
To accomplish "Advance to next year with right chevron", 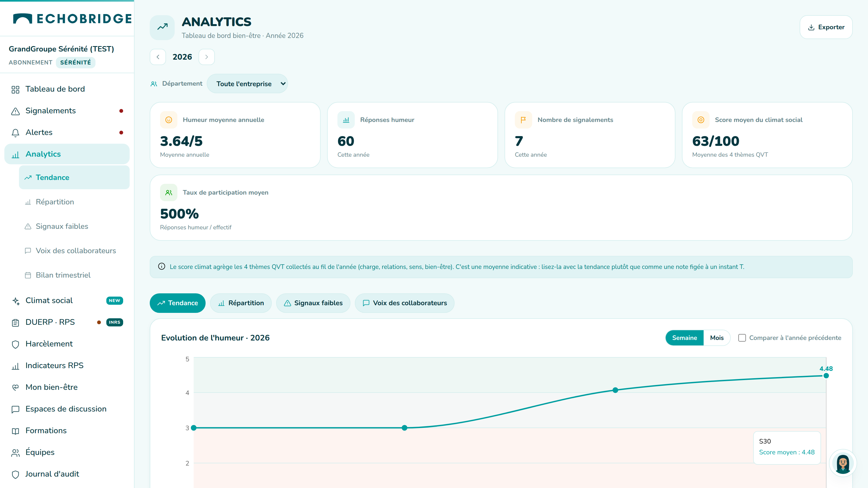I will 206,57.
